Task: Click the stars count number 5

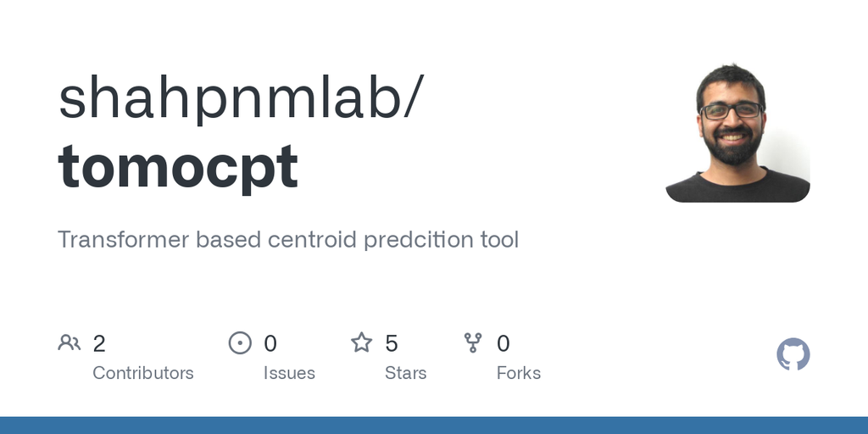Action: 392,344
